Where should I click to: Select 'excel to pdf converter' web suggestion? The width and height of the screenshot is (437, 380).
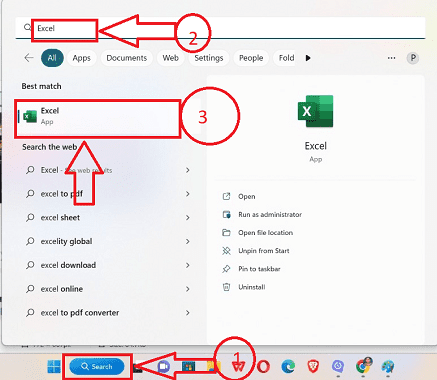click(108, 313)
